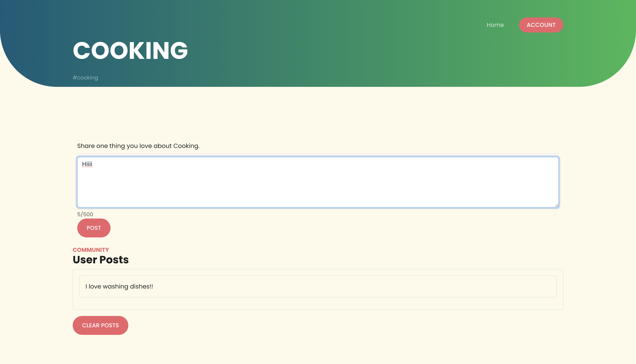
Task: Click the divider line below the prompt
Action: [x=318, y=153]
